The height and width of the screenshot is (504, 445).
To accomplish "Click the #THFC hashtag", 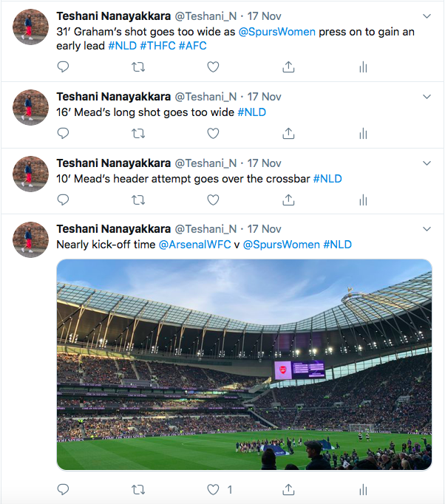I will click(160, 46).
